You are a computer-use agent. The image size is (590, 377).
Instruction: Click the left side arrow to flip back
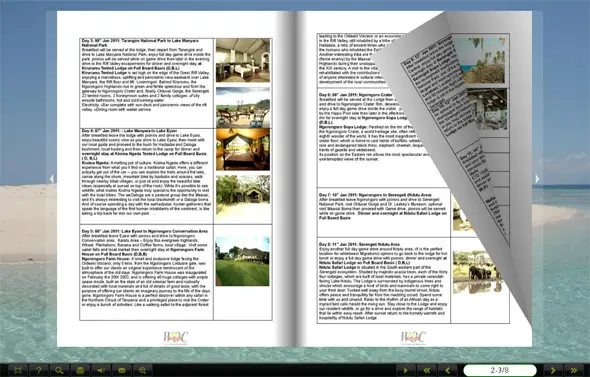[52, 179]
